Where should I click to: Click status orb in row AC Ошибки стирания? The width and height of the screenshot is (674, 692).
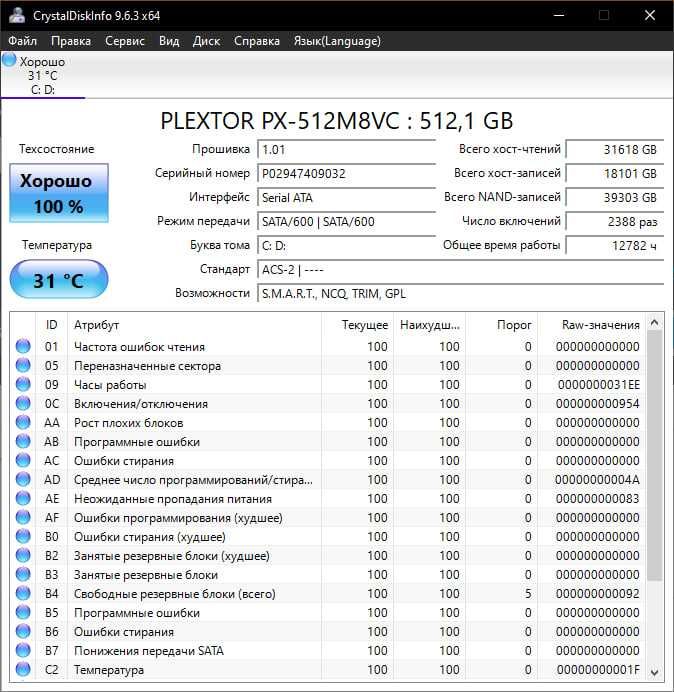pyautogui.click(x=23, y=460)
